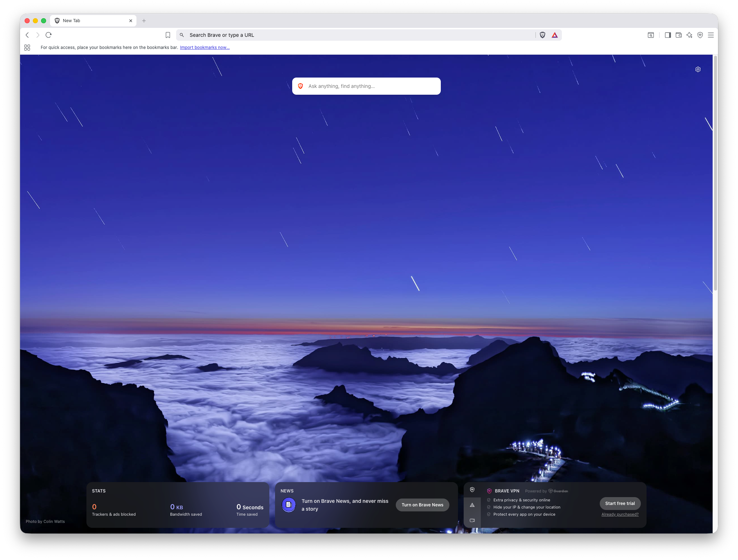Click the Brave News newspaper icon
This screenshot has height=560, width=738.
click(x=289, y=505)
